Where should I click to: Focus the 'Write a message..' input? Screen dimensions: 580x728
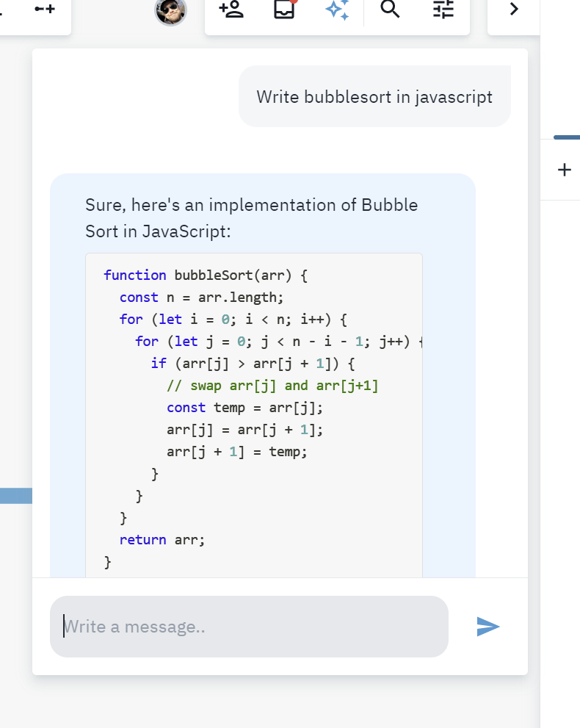tap(249, 627)
